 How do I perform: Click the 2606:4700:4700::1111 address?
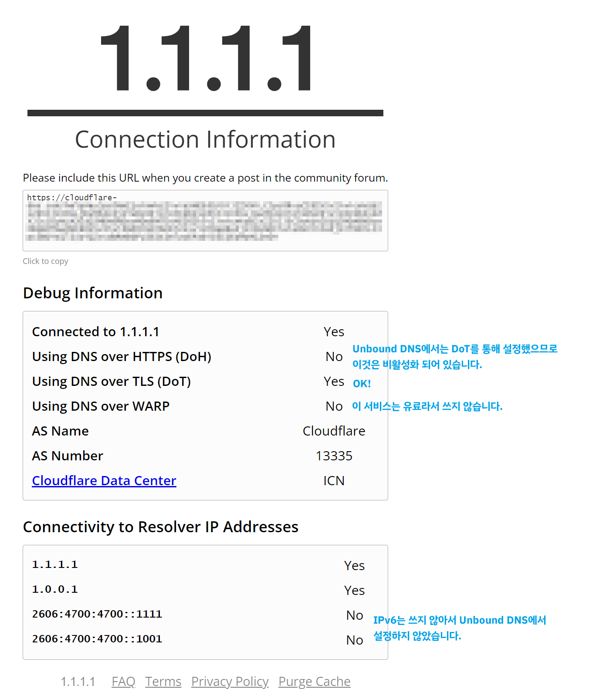tap(97, 614)
